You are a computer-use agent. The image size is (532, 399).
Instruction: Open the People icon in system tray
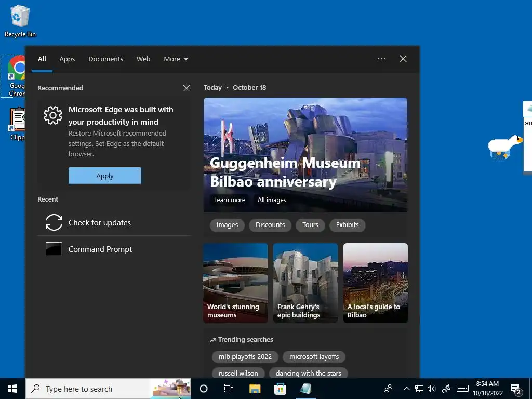click(388, 389)
